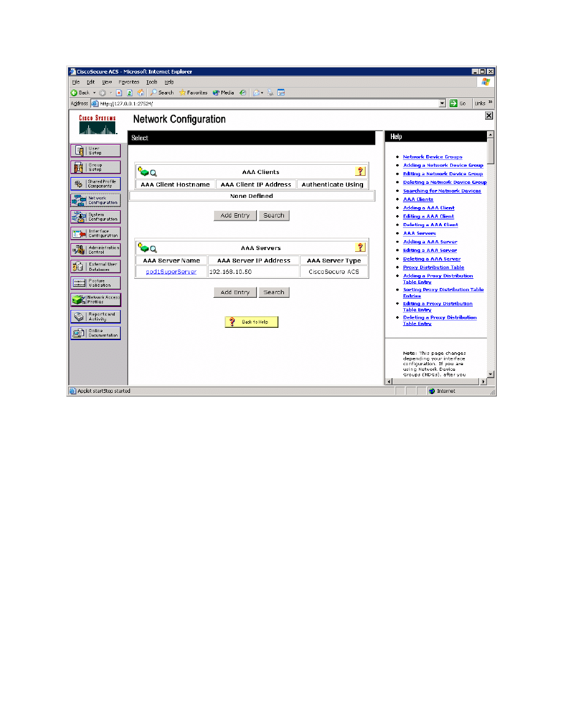Open External User Databases

point(95,267)
